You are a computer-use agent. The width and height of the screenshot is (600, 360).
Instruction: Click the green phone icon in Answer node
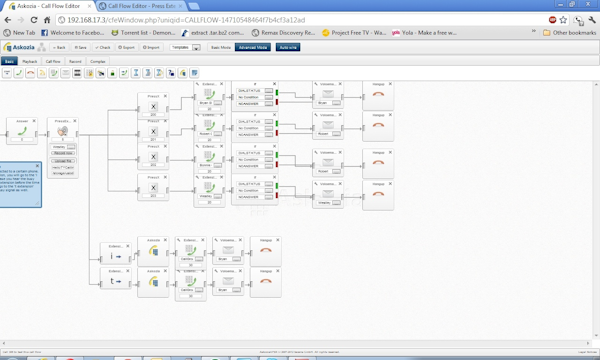[22, 131]
